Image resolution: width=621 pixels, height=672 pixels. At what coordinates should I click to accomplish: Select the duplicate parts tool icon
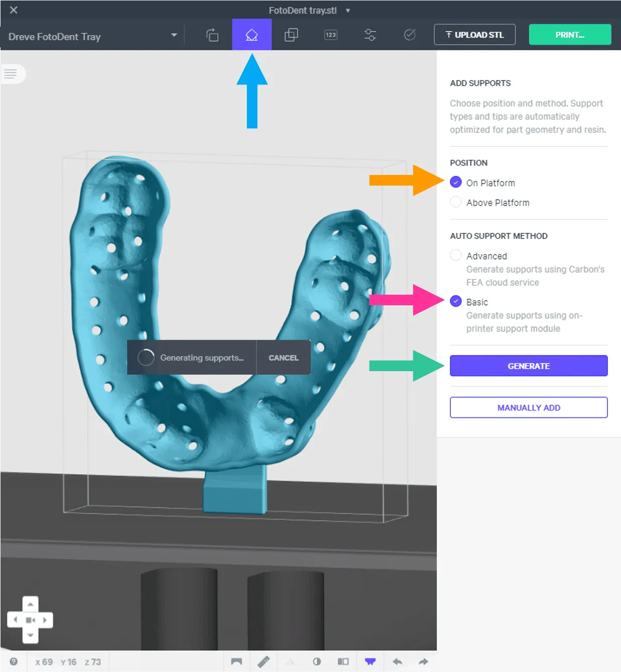291,35
